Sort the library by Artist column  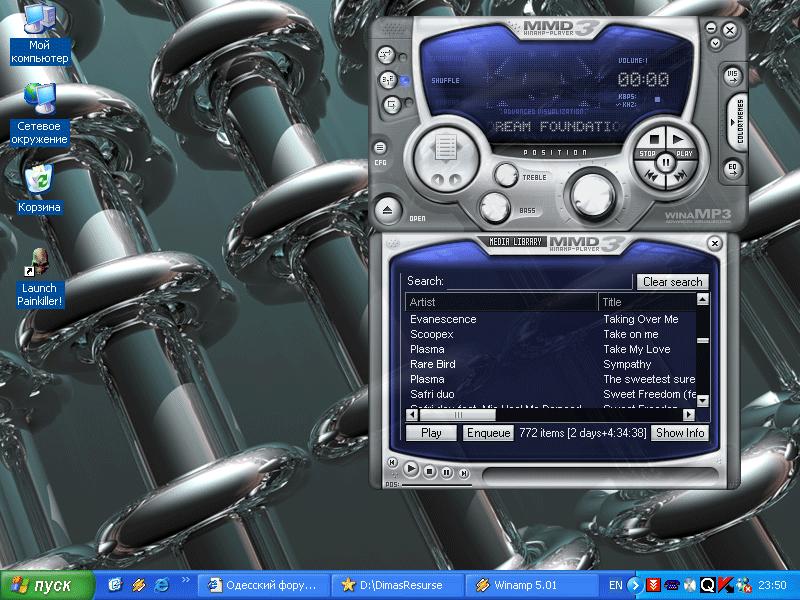[x=500, y=301]
